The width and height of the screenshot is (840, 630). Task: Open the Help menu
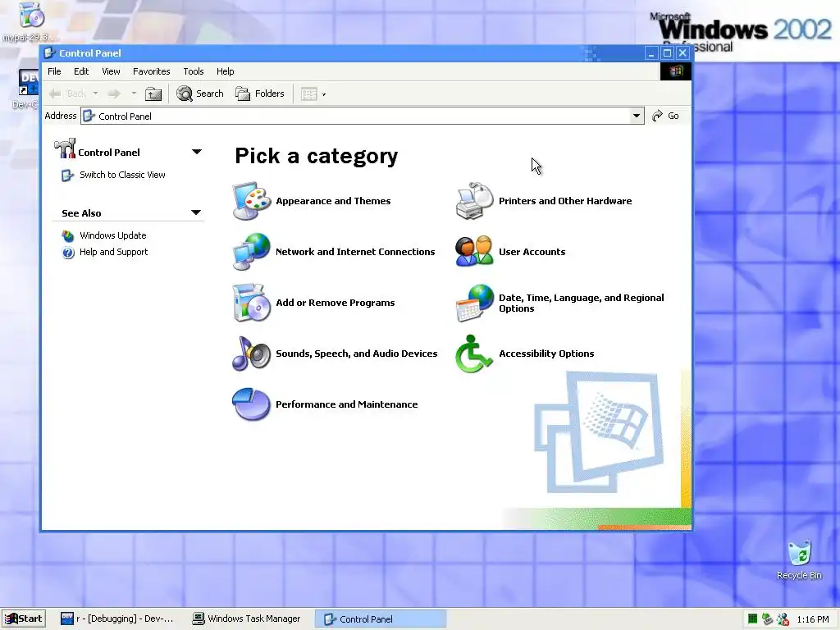click(x=225, y=71)
